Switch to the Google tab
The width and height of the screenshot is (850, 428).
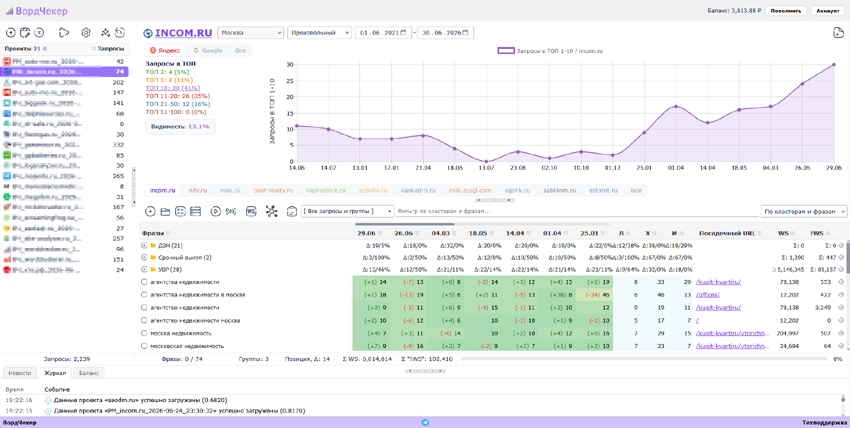pos(208,50)
